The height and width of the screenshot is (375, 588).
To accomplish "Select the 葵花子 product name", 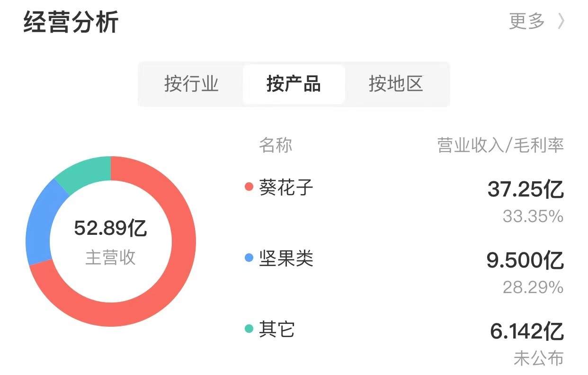I will (286, 187).
